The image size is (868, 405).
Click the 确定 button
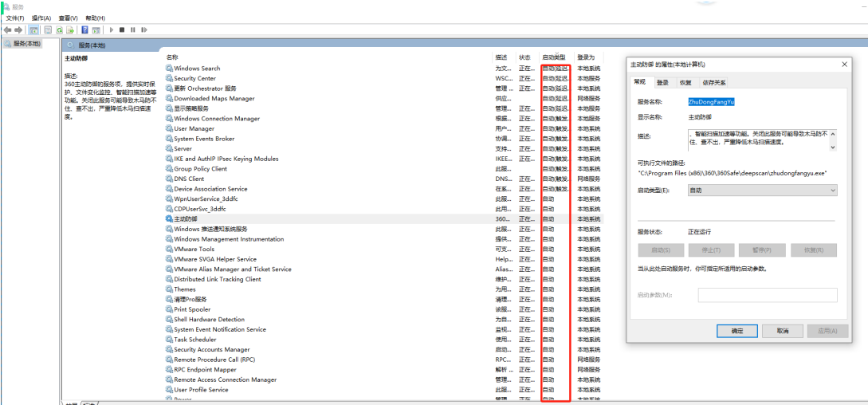(x=736, y=331)
